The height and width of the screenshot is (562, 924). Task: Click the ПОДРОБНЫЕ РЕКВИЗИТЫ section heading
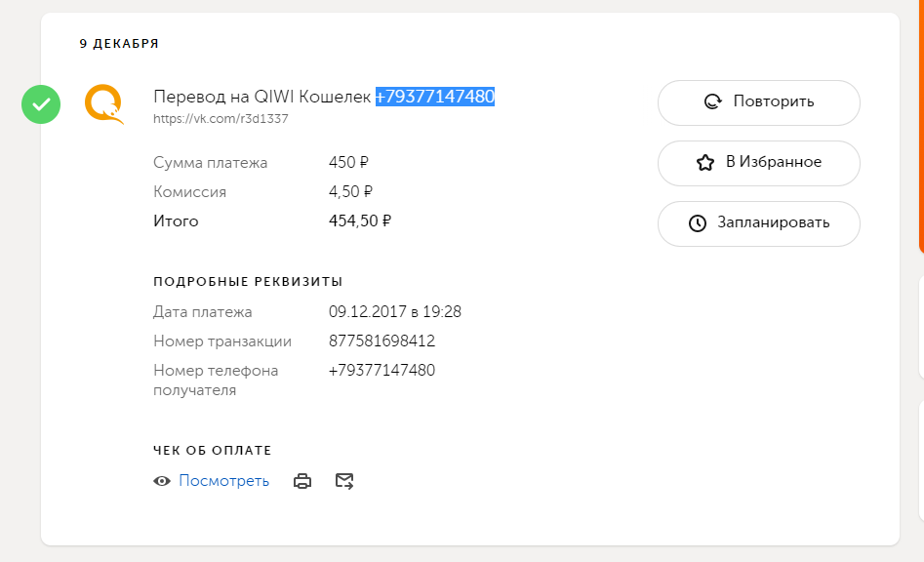pyautogui.click(x=248, y=282)
